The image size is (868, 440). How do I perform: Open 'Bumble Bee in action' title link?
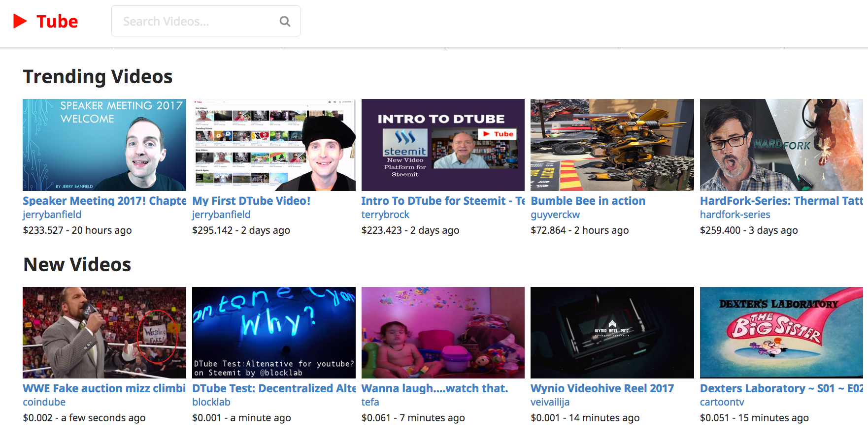pyautogui.click(x=588, y=201)
